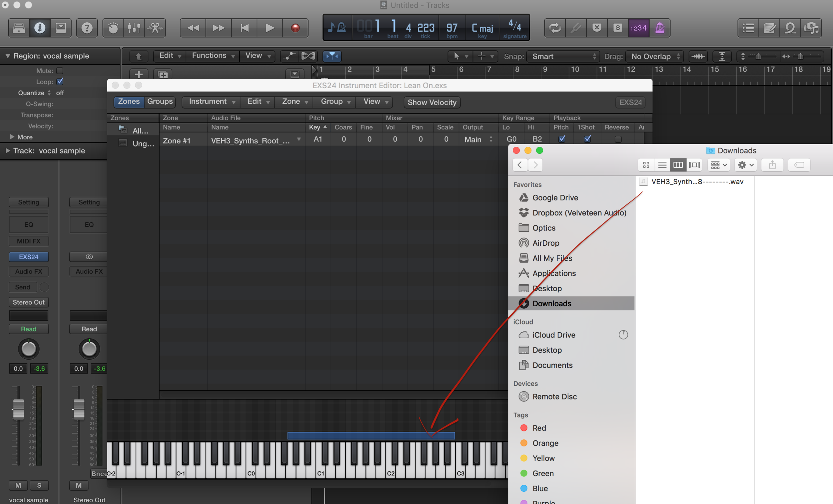833x504 pixels.
Task: Open Editors scissors icon
Action: click(155, 28)
